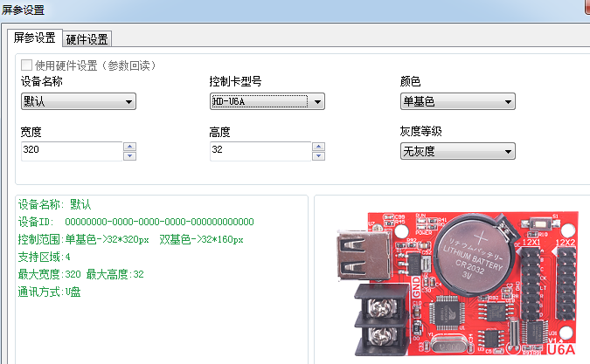Click the 支持区域:4 info line
The image size is (590, 364).
pos(44,257)
